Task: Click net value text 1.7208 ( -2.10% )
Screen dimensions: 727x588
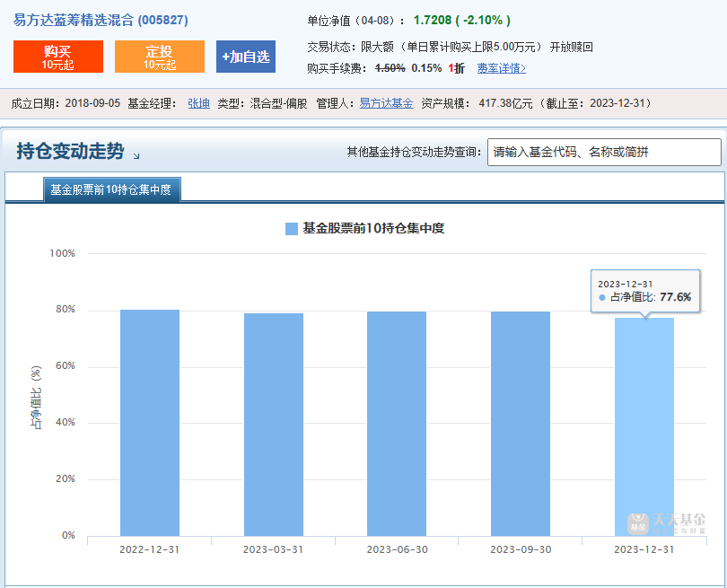Action: (x=462, y=21)
